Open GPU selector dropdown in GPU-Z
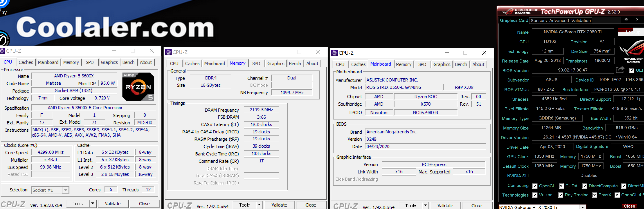 [x=582, y=207]
